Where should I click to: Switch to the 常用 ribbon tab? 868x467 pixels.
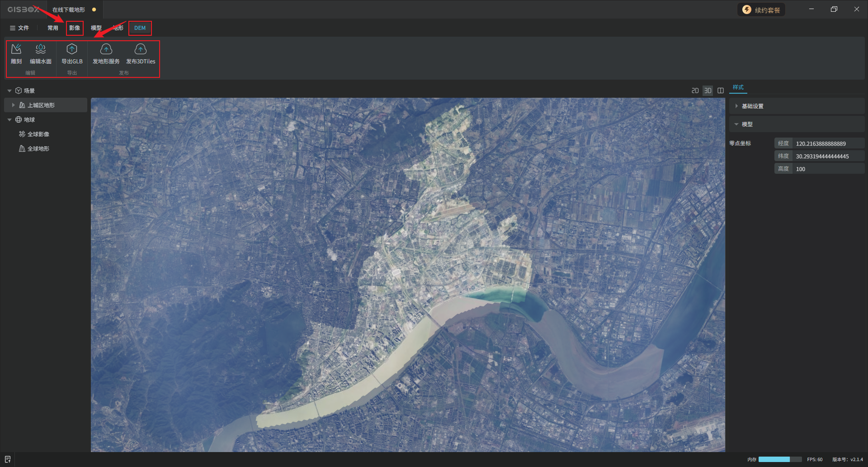(x=53, y=28)
